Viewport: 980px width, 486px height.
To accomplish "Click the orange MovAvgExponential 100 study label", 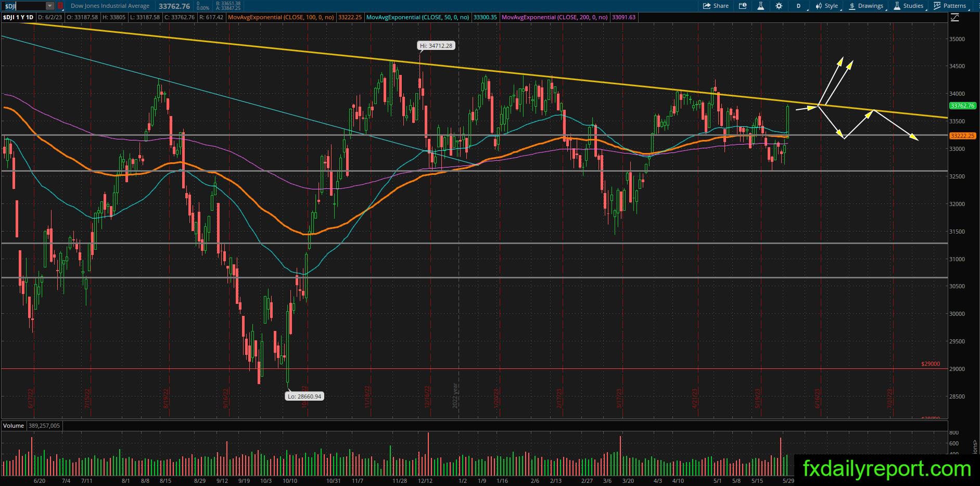I will 282,17.
